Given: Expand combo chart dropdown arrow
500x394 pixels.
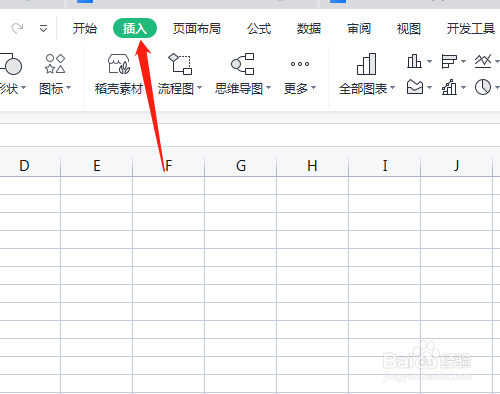Looking at the screenshot, I should click(x=463, y=88).
